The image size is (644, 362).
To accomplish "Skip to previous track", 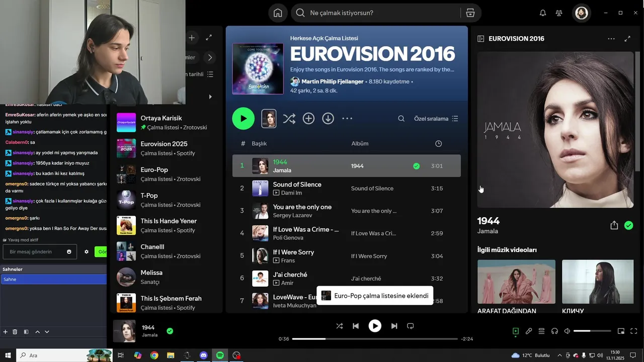I will pyautogui.click(x=356, y=326).
